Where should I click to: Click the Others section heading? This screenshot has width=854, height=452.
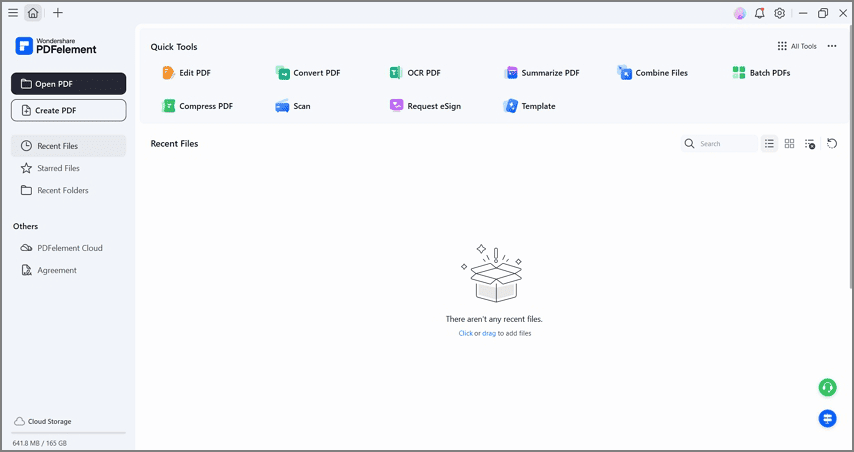coord(26,227)
